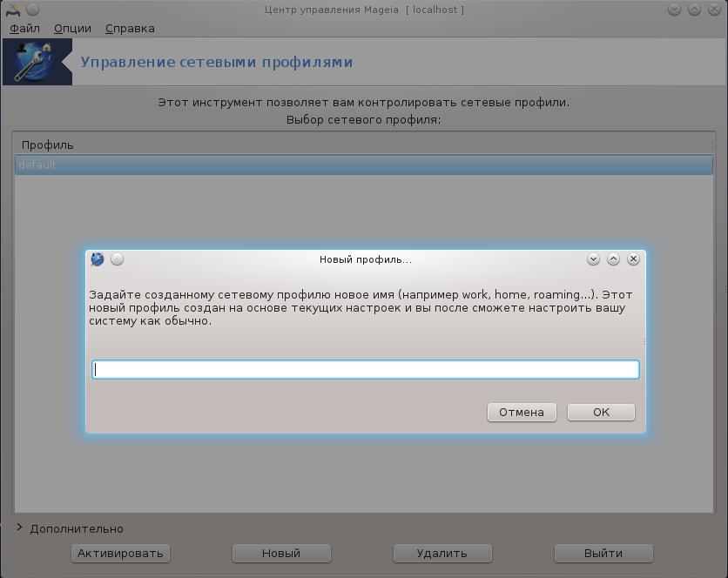Click the dialog's round pin button
The height and width of the screenshot is (578, 728).
[x=117, y=259]
